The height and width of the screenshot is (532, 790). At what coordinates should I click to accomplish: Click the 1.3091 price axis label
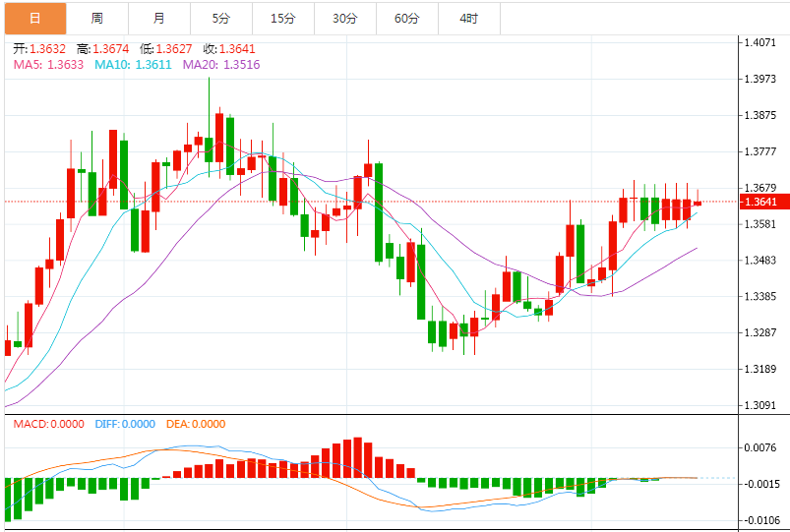(760, 405)
